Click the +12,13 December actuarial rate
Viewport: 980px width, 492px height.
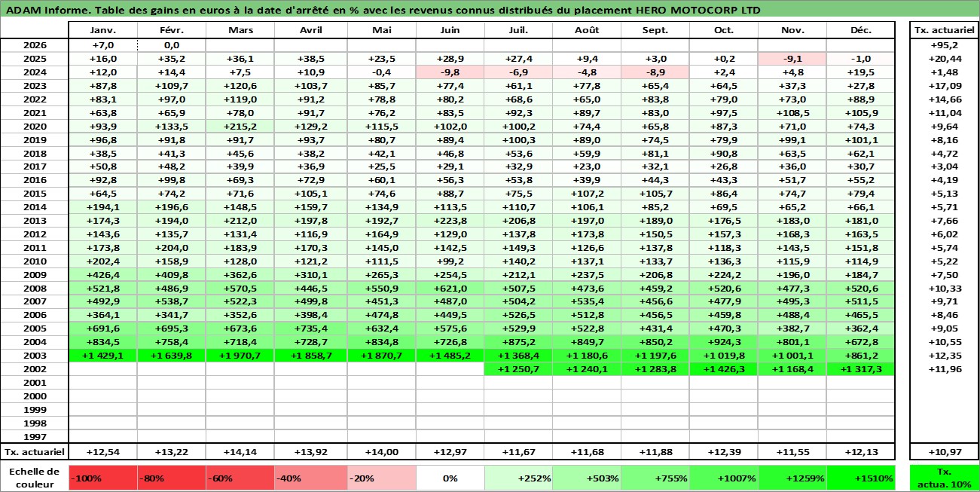coord(860,452)
